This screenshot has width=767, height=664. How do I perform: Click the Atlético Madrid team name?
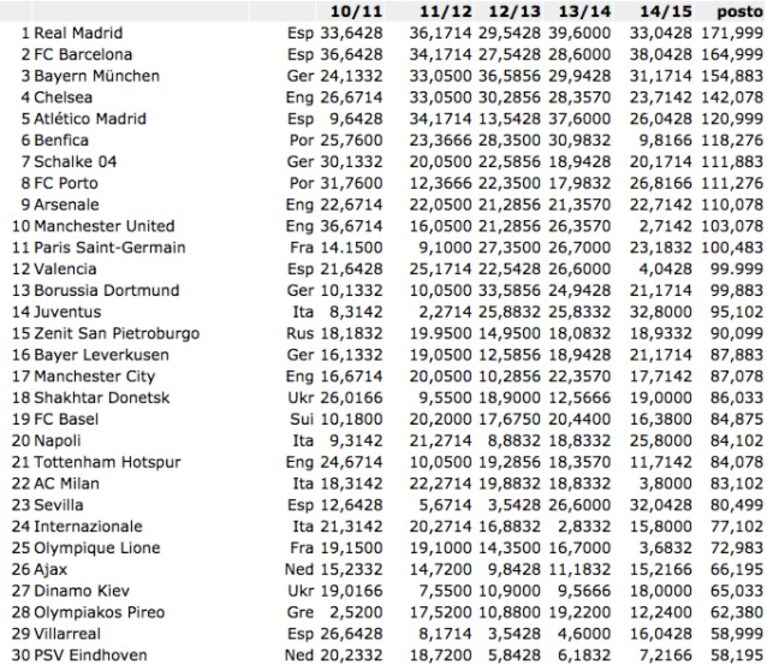[x=90, y=118]
